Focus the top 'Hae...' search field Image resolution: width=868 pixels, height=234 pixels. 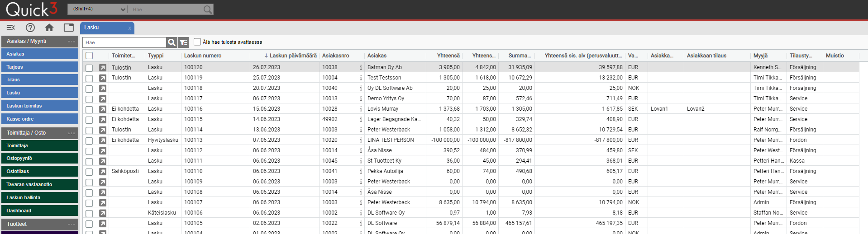click(x=166, y=9)
